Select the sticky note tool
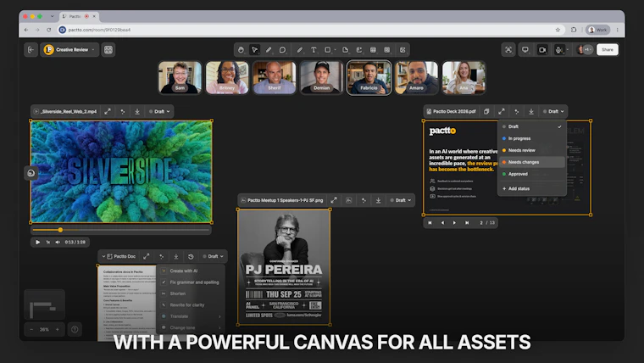The image size is (644, 363). (346, 50)
